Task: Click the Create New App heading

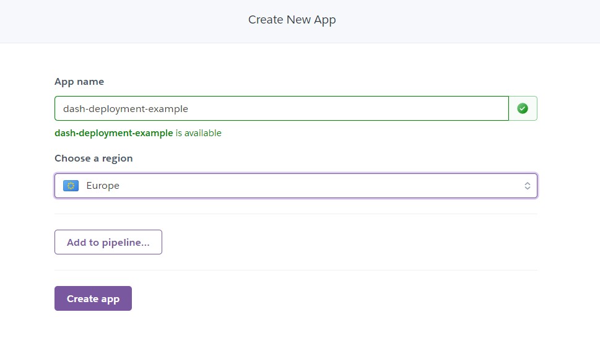Action: click(x=292, y=20)
